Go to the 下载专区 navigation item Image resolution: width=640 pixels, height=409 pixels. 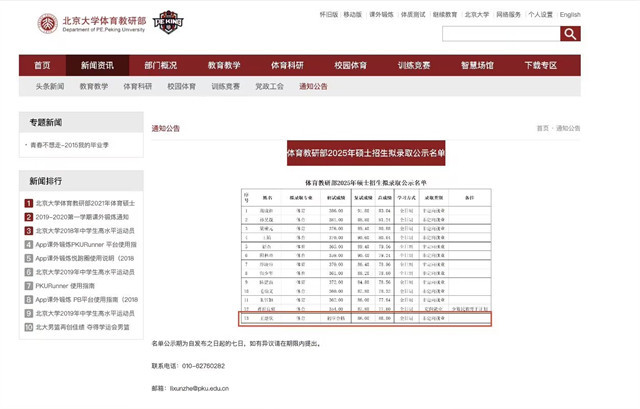540,65
